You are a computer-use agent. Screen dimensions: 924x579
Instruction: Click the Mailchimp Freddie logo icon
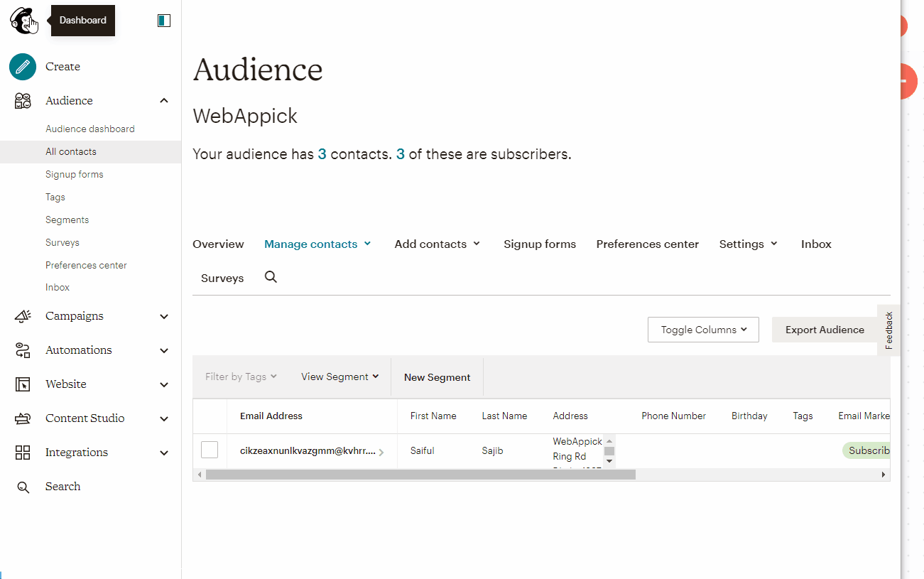pyautogui.click(x=23, y=20)
